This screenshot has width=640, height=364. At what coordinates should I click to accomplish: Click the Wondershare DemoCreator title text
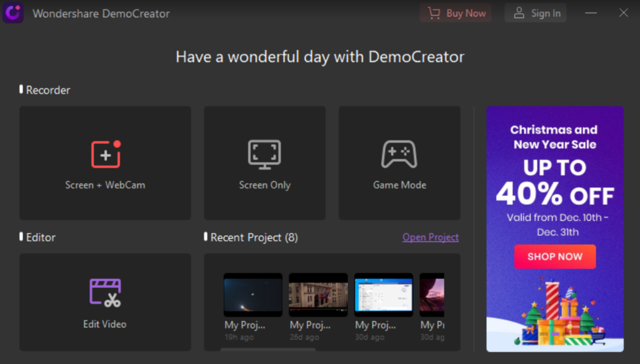(x=101, y=14)
